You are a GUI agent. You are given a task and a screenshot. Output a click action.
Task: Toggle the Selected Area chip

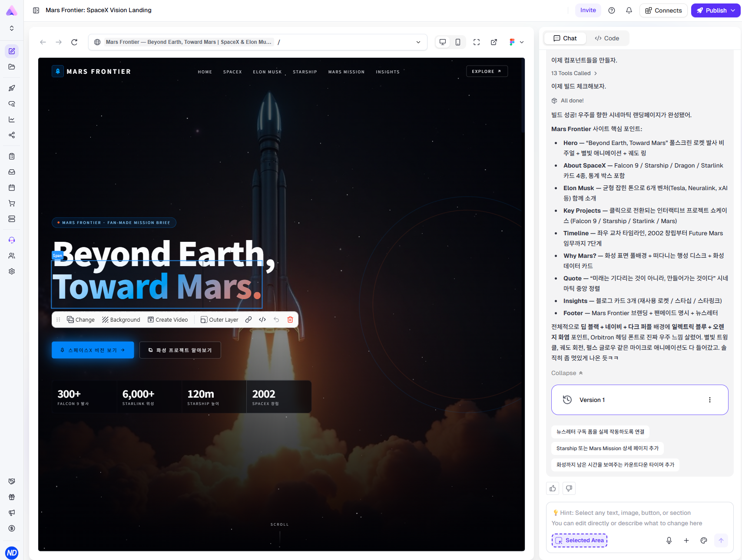[x=580, y=540]
